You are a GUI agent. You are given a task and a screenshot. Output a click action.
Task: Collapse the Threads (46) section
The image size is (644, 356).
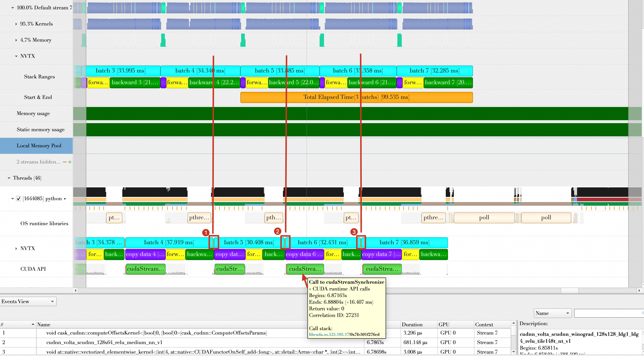click(9, 178)
